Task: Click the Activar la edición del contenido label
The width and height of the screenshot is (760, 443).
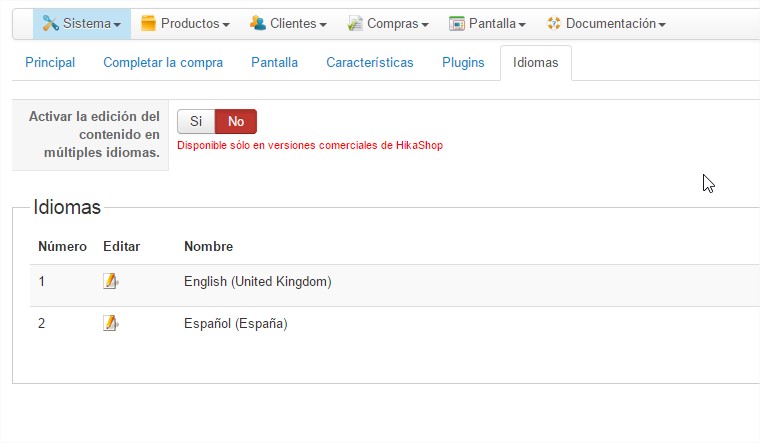Action: [x=94, y=134]
